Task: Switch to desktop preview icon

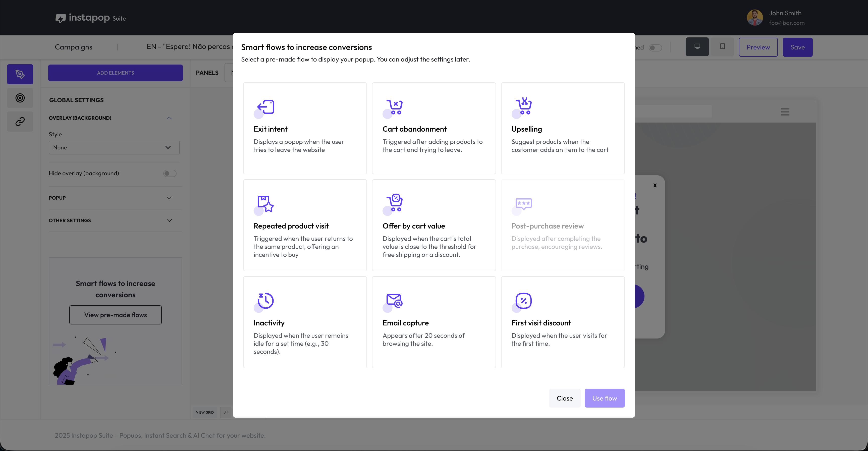Action: coord(697,47)
